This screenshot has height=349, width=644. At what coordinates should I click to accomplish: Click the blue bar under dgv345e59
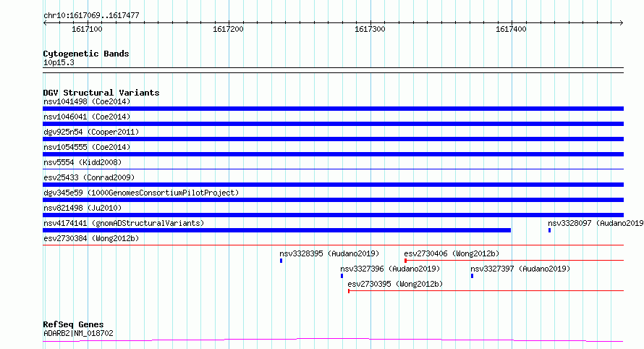(333, 200)
